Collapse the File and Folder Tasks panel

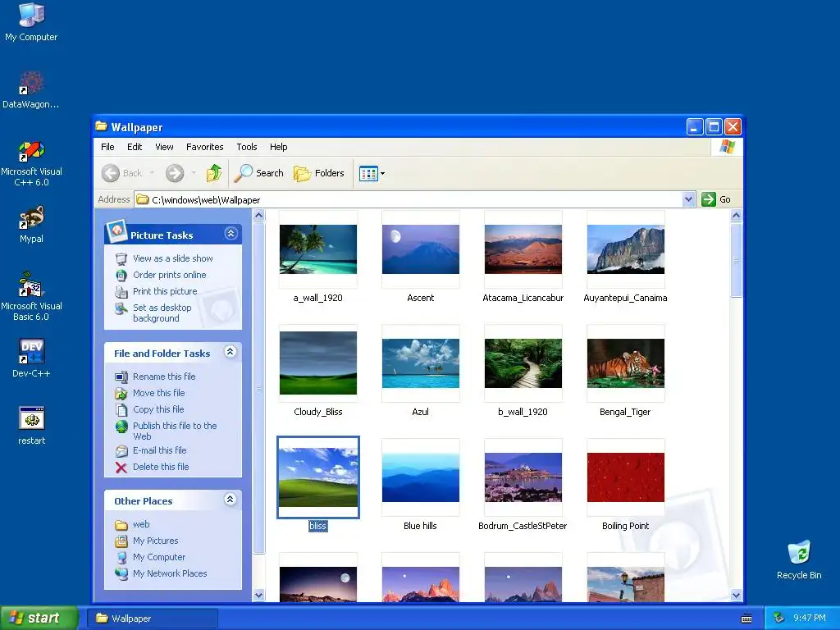click(x=231, y=351)
